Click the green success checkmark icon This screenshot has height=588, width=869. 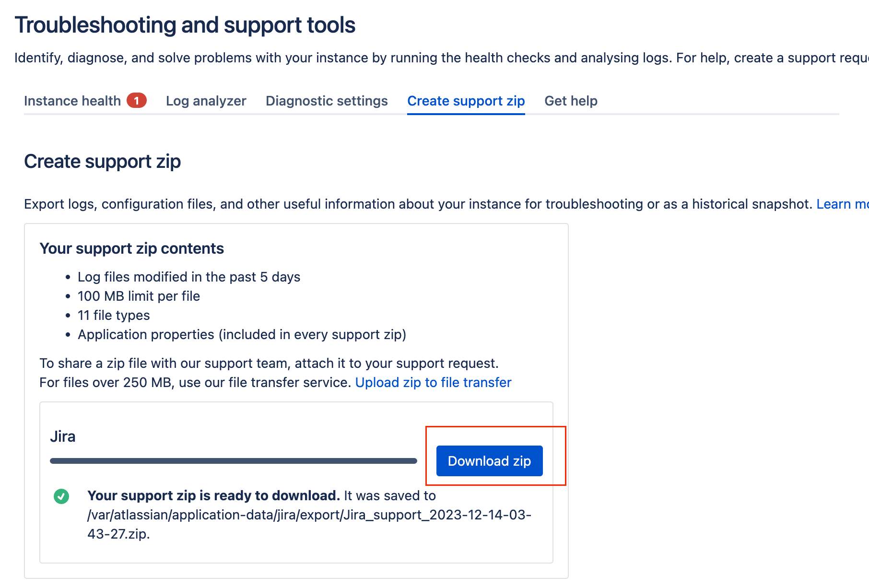pos(61,496)
